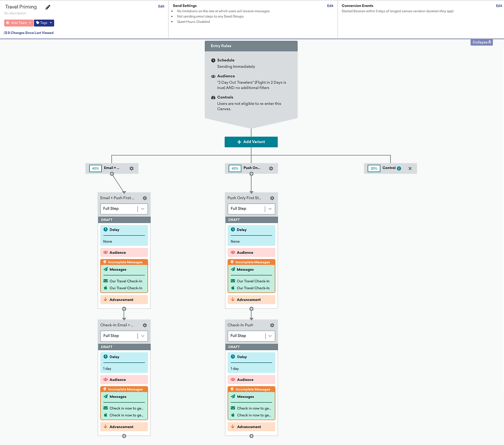The height and width of the screenshot is (445, 504).
Task: Open settings gear for Push Only variant
Action: click(271, 168)
